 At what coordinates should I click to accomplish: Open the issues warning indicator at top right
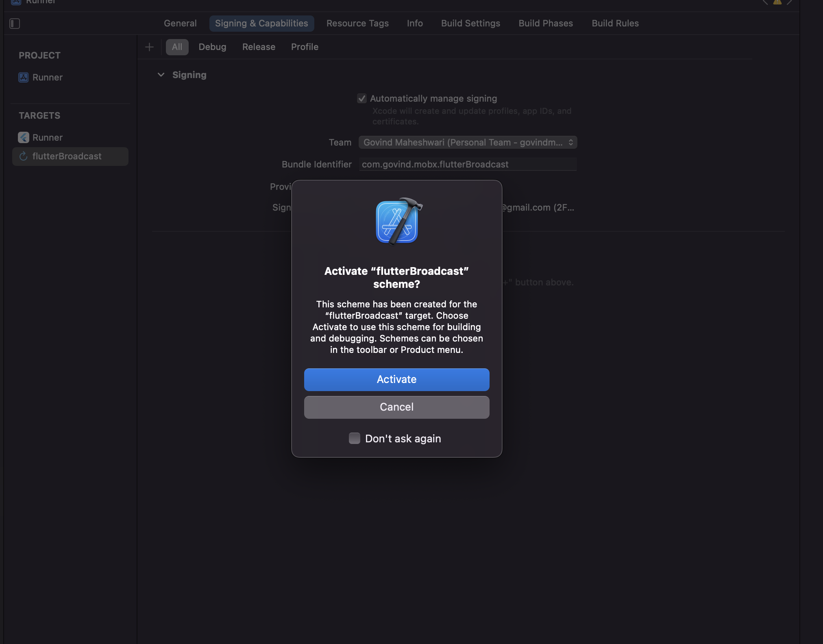[777, 2]
